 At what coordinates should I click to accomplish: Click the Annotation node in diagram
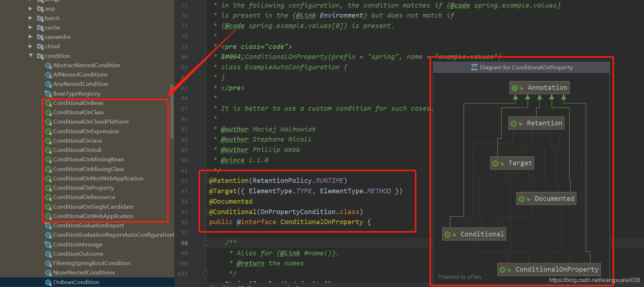539,88
